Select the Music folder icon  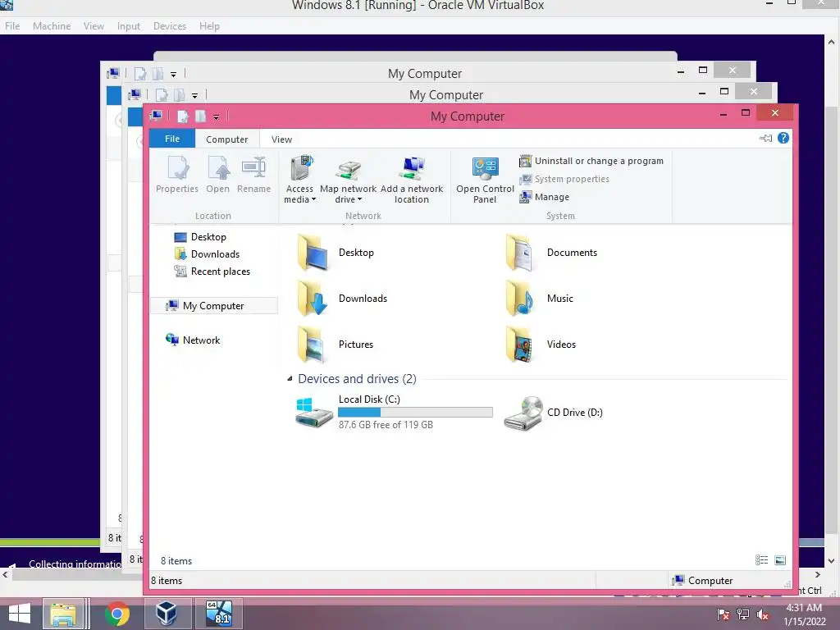point(520,299)
